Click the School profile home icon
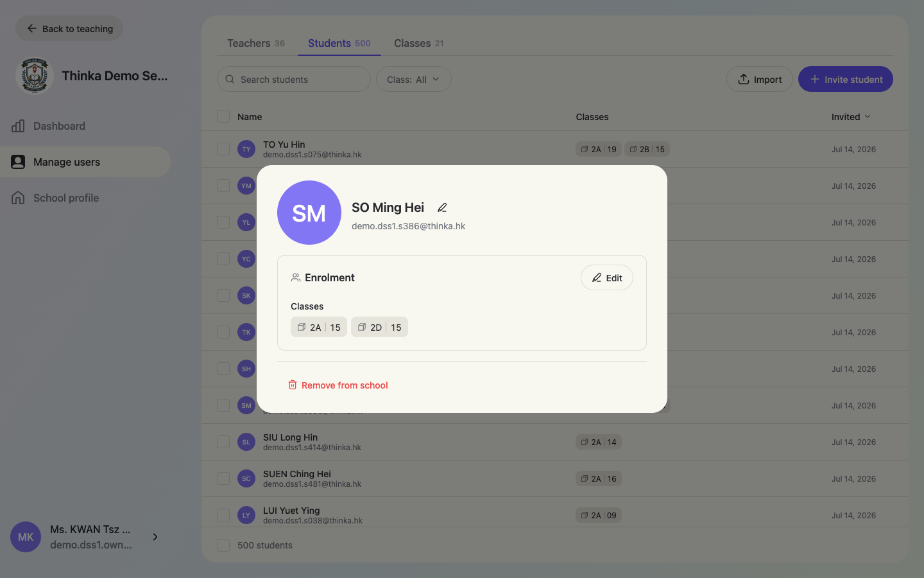 18,198
